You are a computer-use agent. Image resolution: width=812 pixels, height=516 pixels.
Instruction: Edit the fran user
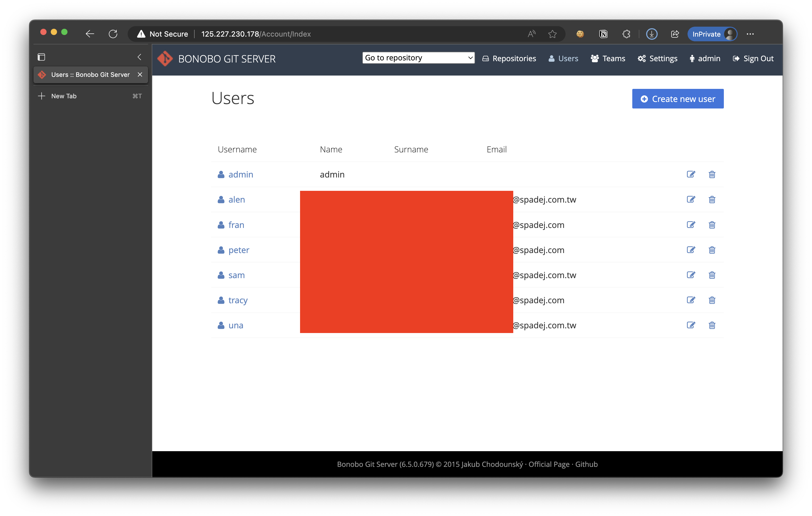(691, 225)
